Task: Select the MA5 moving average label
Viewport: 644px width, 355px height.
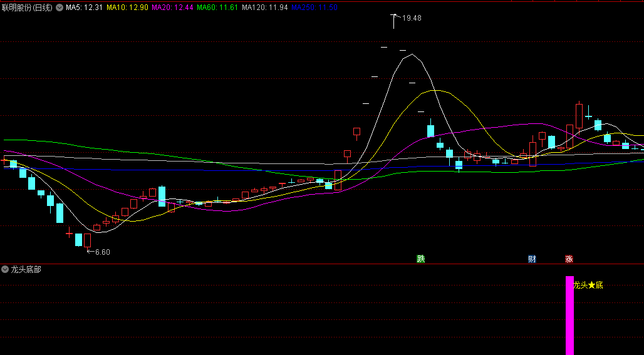Action: coord(83,8)
